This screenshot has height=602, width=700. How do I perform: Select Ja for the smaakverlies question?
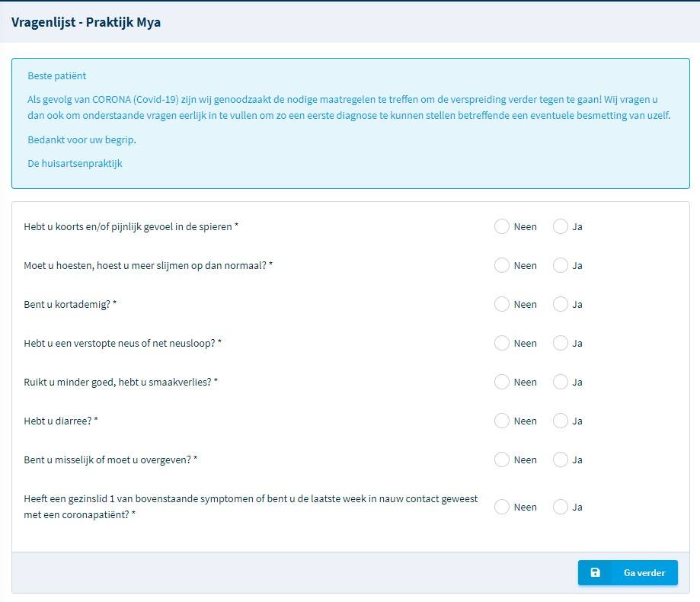561,382
